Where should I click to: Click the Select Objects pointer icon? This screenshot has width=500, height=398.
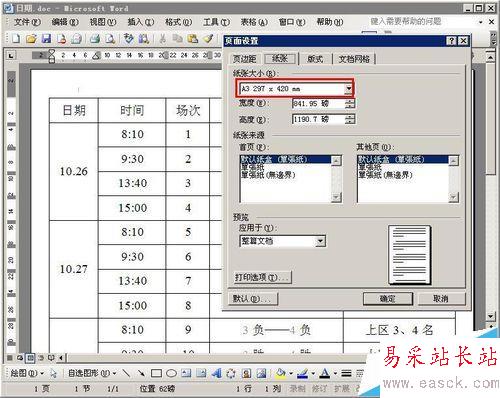pyautogui.click(x=53, y=373)
